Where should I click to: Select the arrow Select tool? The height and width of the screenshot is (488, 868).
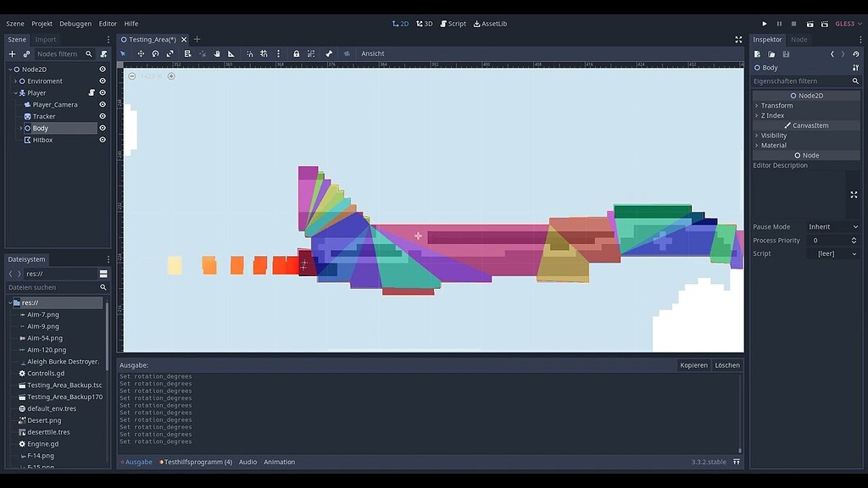tap(123, 53)
